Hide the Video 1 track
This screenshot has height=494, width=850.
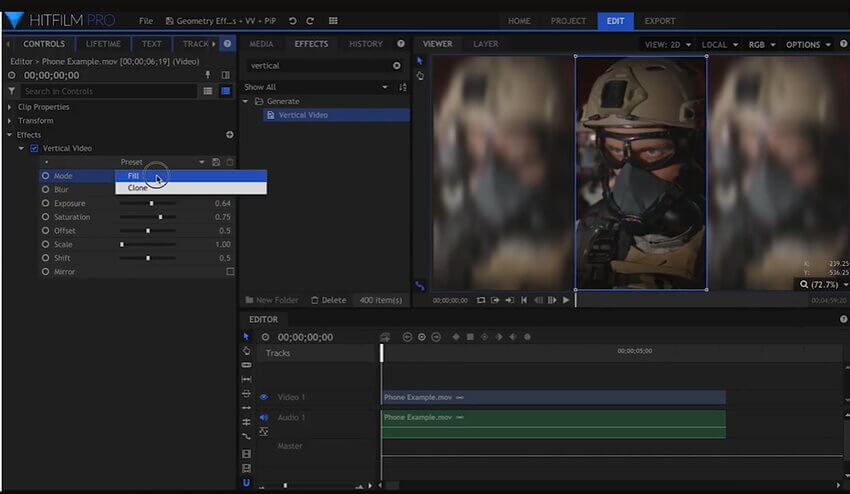[x=264, y=397]
